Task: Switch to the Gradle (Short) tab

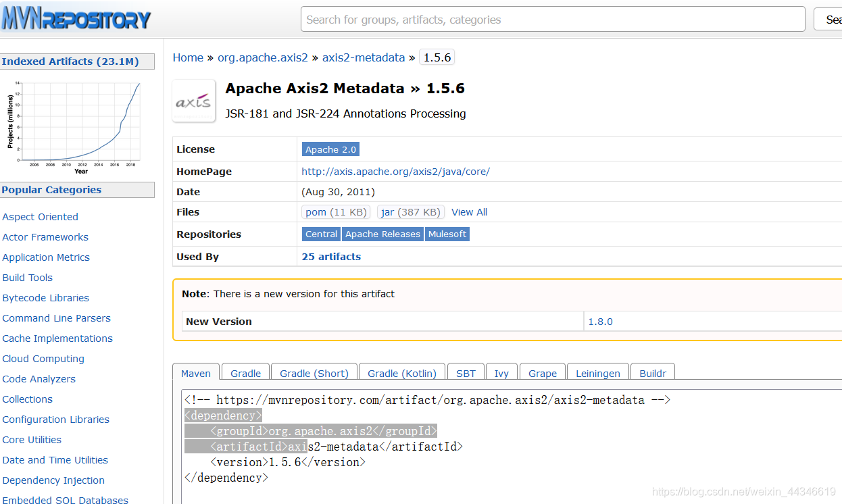Action: point(314,373)
